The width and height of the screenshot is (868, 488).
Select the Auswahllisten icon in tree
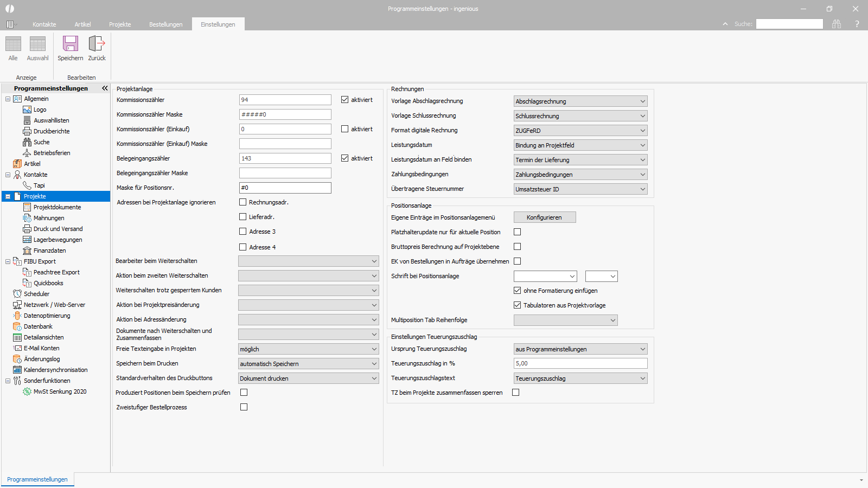[27, 120]
